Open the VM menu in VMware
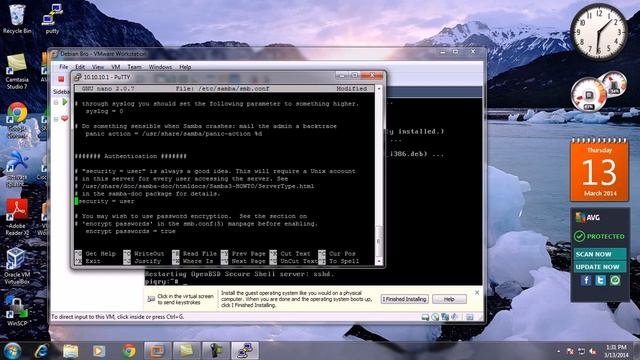 [x=116, y=67]
